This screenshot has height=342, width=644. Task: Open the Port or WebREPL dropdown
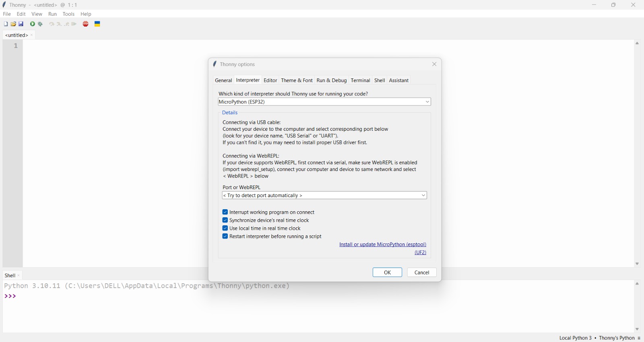(324, 196)
